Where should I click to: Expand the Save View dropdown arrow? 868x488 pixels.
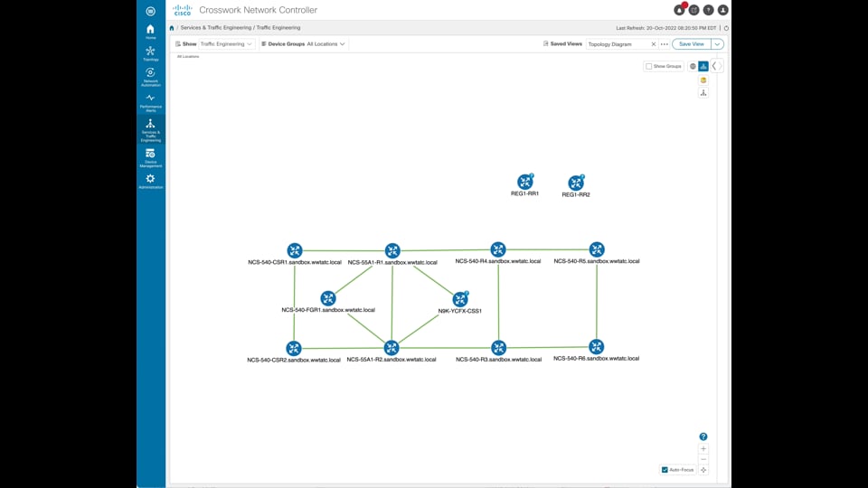(717, 43)
